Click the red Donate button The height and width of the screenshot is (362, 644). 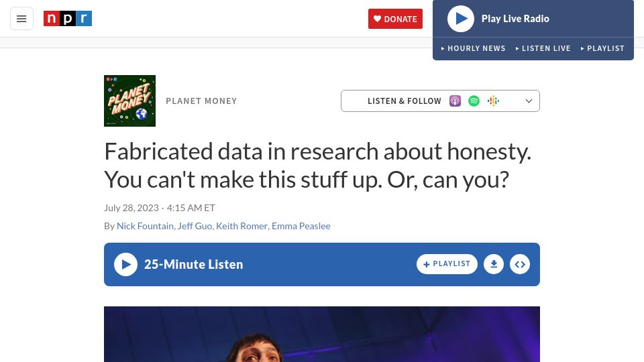click(x=395, y=19)
